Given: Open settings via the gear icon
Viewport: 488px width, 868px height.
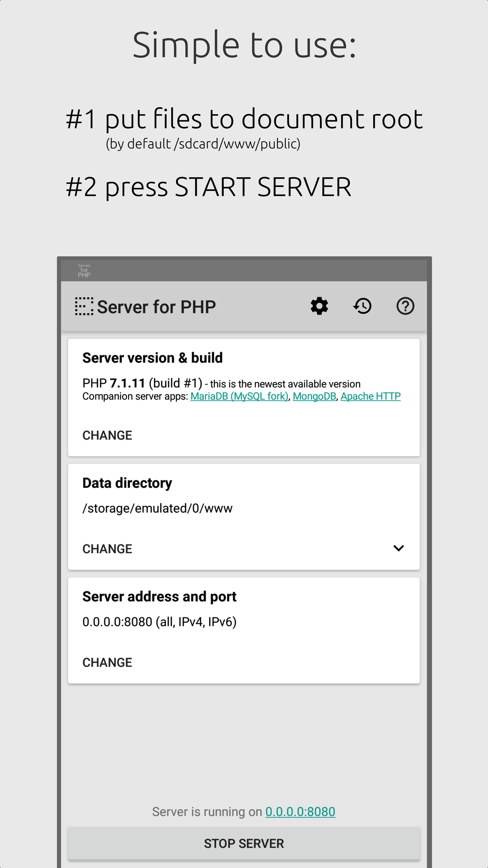Looking at the screenshot, I should pyautogui.click(x=319, y=306).
